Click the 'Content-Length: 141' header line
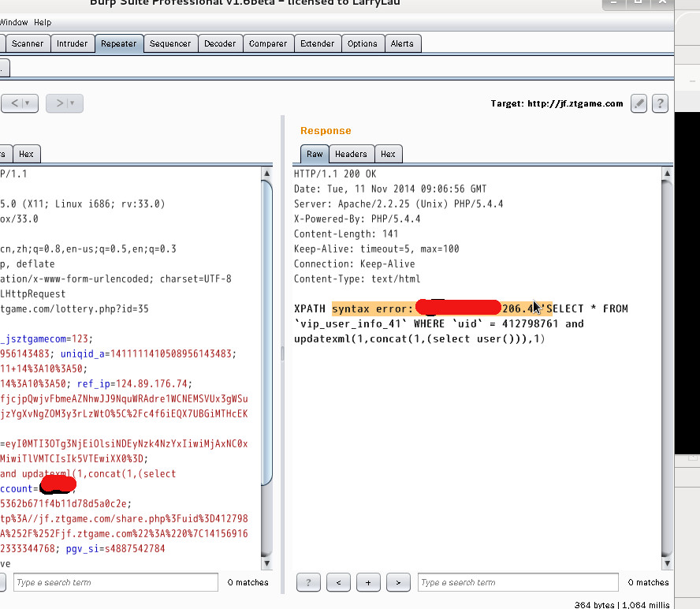This screenshot has height=609, width=700. coord(346,234)
